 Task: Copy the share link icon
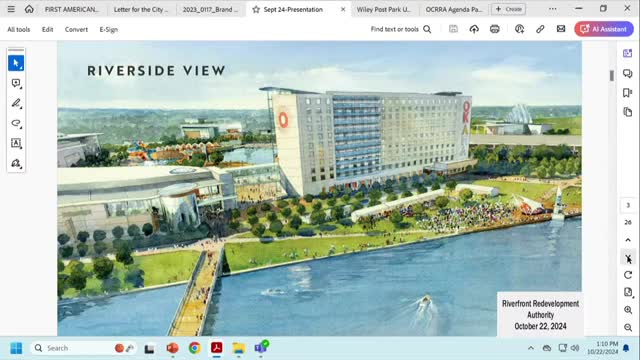[x=540, y=29]
